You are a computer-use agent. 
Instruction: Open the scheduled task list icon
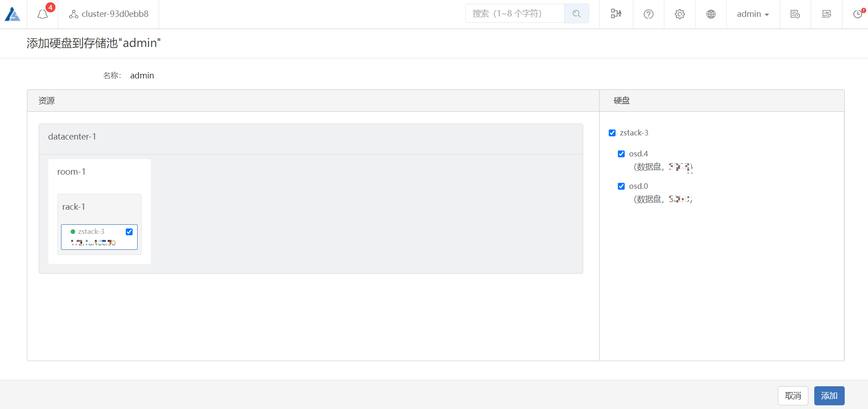tap(795, 14)
